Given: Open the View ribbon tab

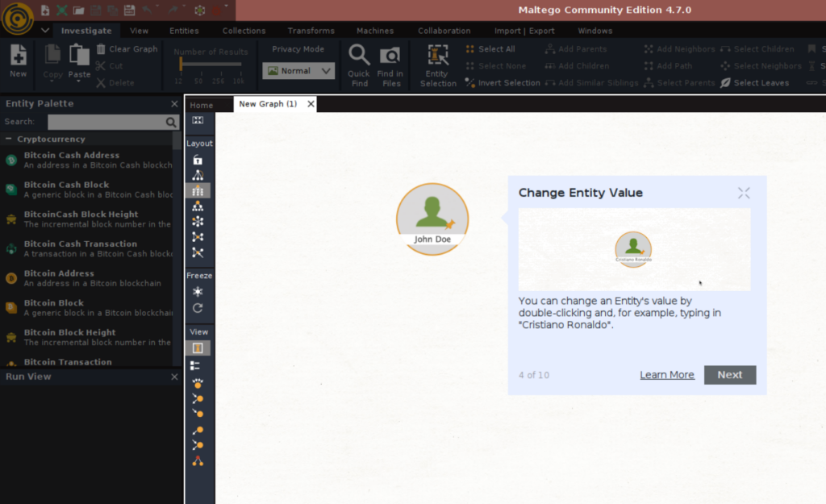Looking at the screenshot, I should 139,31.
